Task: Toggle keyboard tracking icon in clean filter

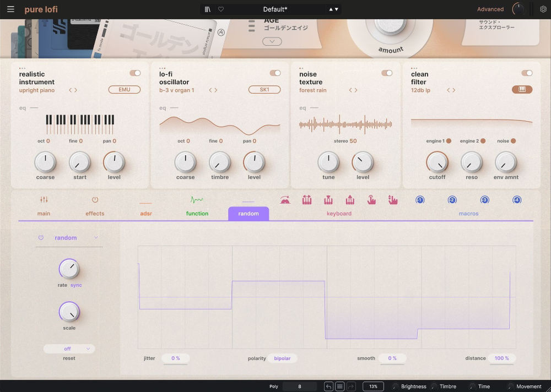Action: coord(522,90)
